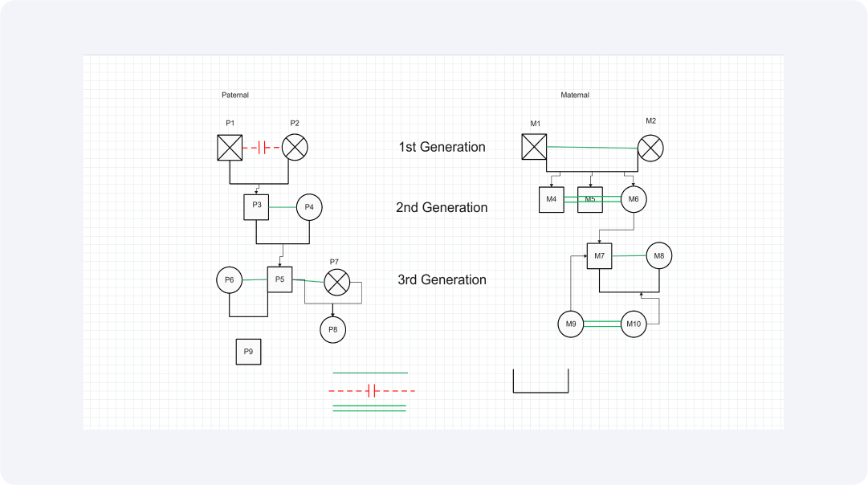Click the Paternal heading label
868x485 pixels.
(235, 96)
